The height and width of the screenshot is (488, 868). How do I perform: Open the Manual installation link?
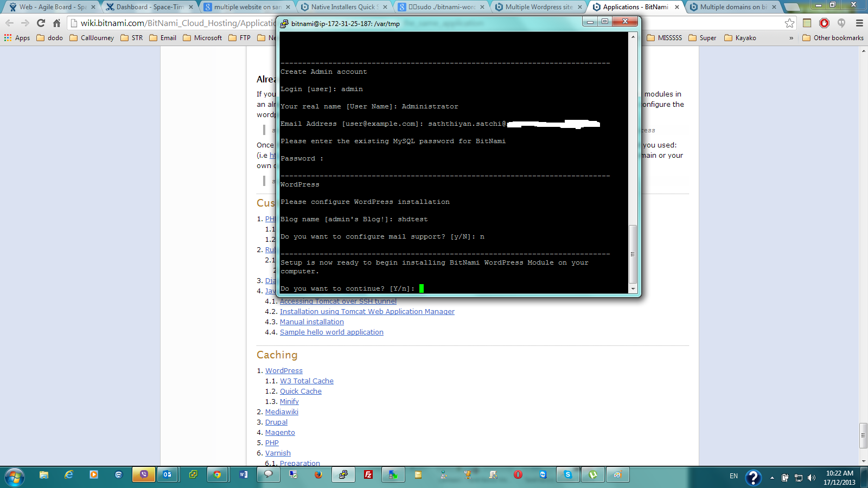click(312, 322)
